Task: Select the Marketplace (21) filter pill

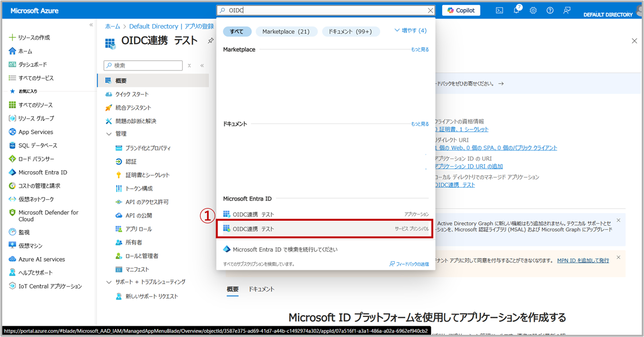Action: [286, 31]
